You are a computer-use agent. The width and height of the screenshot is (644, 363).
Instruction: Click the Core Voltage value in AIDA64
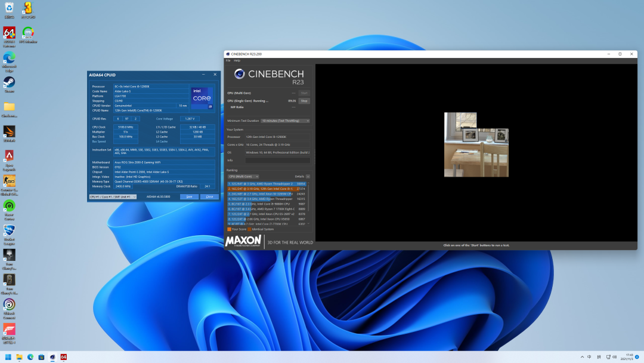point(190,119)
